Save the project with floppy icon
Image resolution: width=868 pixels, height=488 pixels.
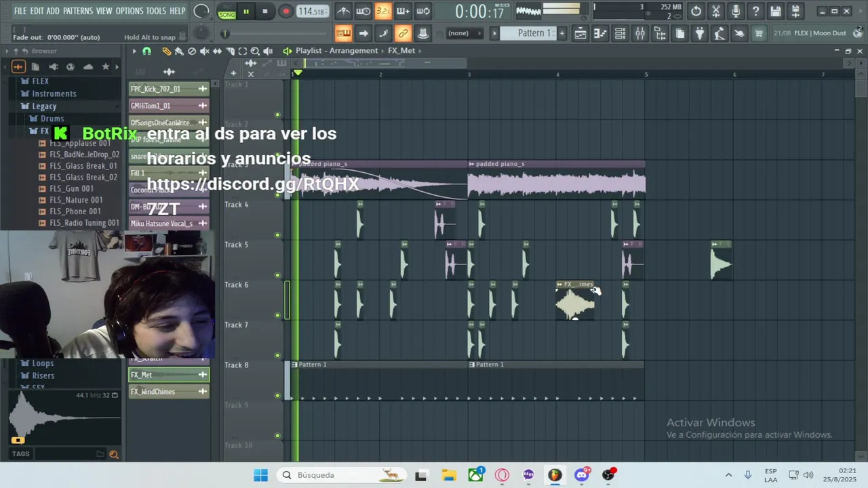pos(775,11)
